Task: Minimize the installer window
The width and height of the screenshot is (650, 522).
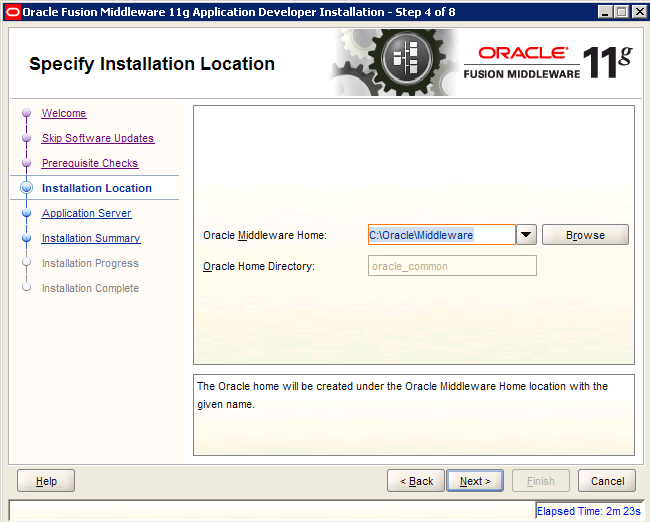Action: [605, 12]
